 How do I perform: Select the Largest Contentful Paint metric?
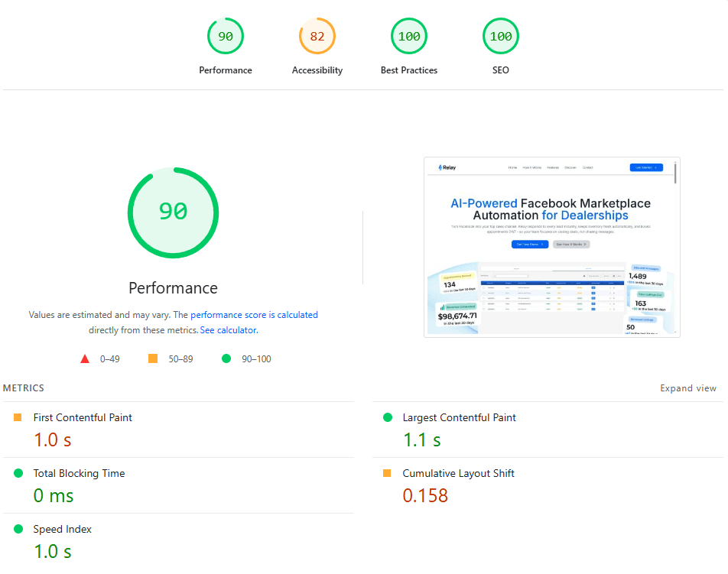tap(548, 430)
